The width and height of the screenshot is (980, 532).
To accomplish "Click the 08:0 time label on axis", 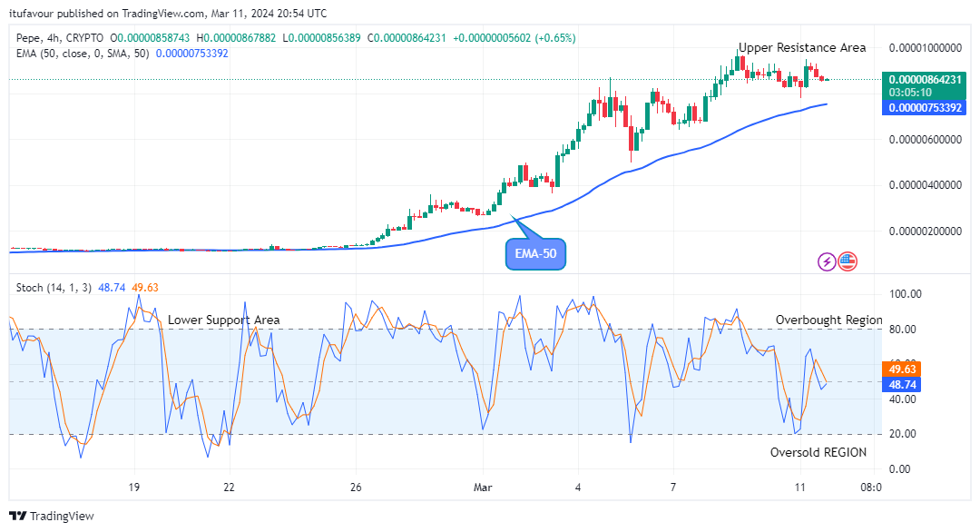I will [x=870, y=487].
